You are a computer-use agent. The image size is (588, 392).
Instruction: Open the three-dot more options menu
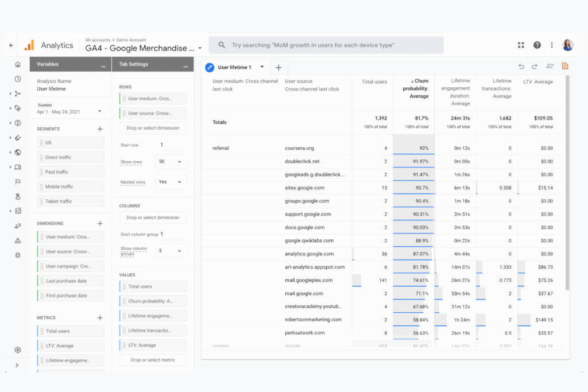pyautogui.click(x=552, y=45)
